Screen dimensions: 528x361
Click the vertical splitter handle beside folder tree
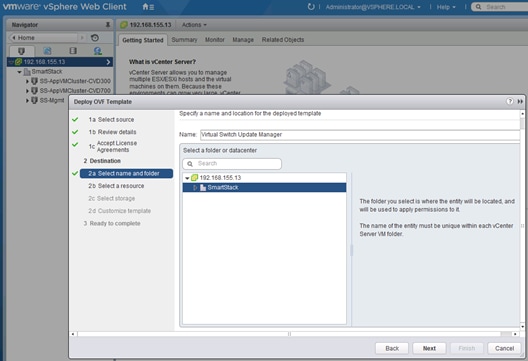tap(351, 250)
